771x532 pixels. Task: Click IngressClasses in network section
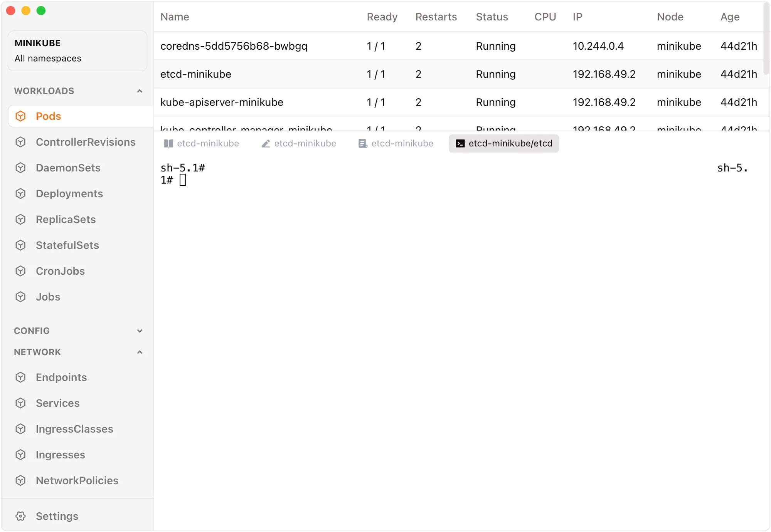(75, 428)
